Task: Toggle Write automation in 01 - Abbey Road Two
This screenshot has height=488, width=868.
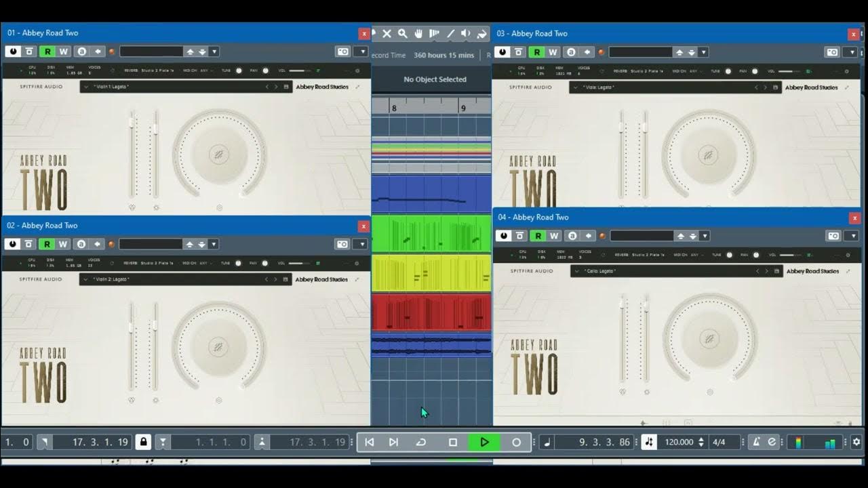Action: (x=63, y=52)
